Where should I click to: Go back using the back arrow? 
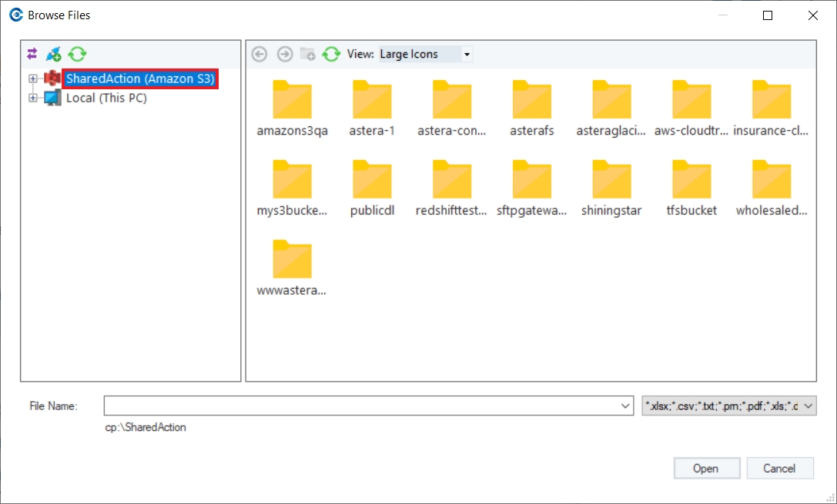(259, 54)
